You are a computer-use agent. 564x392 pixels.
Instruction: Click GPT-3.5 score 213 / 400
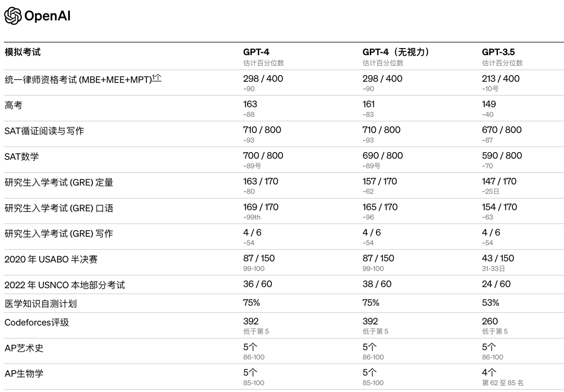point(501,79)
